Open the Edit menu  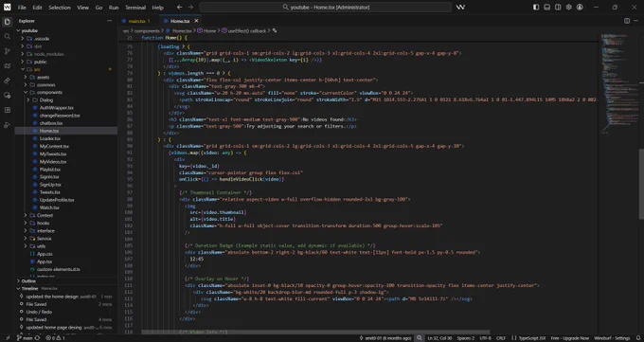tap(37, 8)
